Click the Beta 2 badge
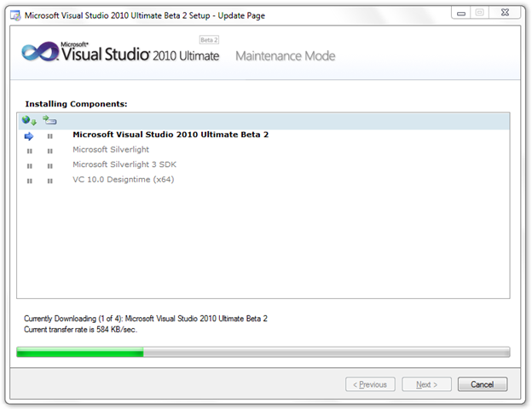This screenshot has height=409, width=532. 209,40
